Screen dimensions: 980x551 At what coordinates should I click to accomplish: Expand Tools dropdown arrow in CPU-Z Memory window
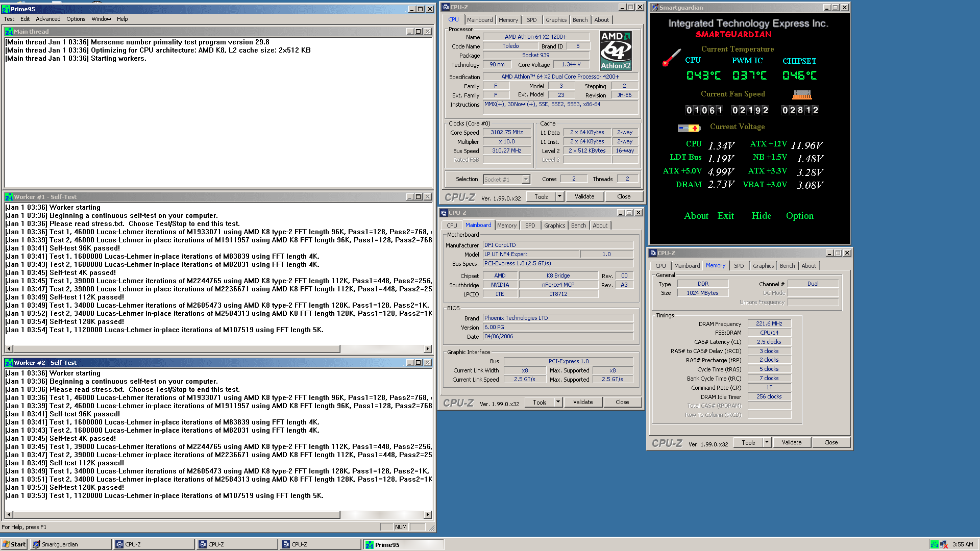point(767,442)
